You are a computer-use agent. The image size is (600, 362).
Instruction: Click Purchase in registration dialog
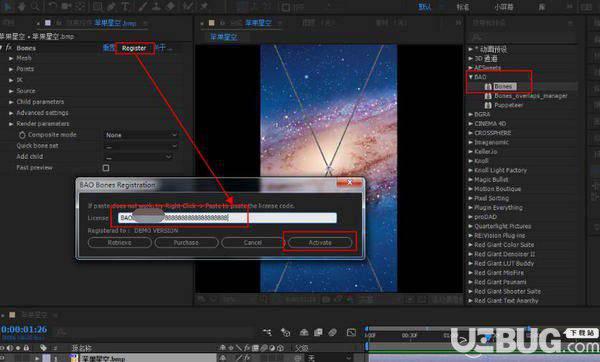point(186,243)
